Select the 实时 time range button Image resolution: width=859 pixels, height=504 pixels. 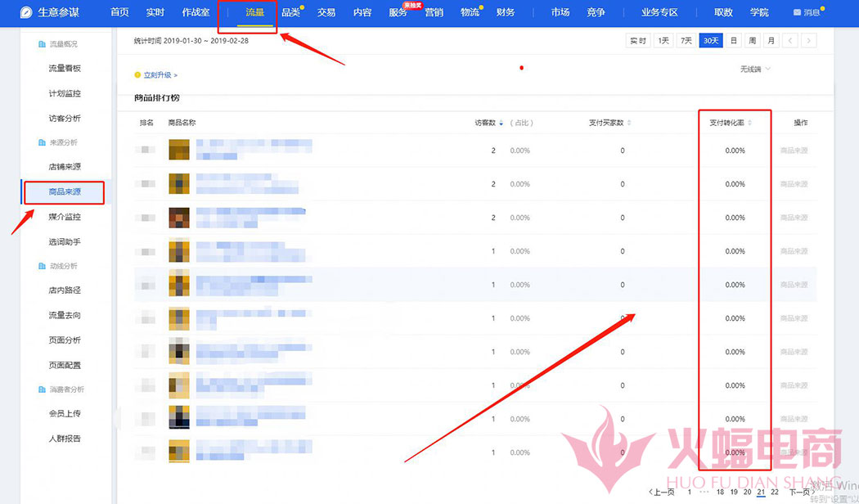pyautogui.click(x=638, y=41)
